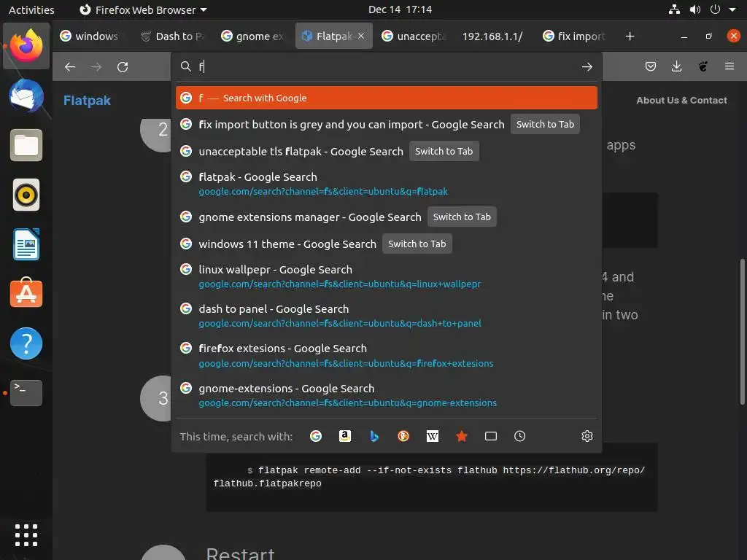
Task: Click into the address bar input
Action: click(386, 66)
